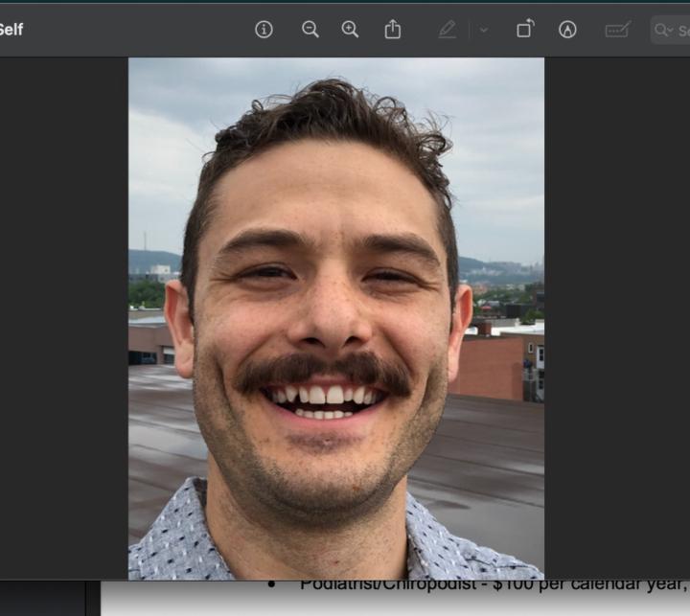Expand the highlight options chevron
690x616 pixels.
coord(483,30)
